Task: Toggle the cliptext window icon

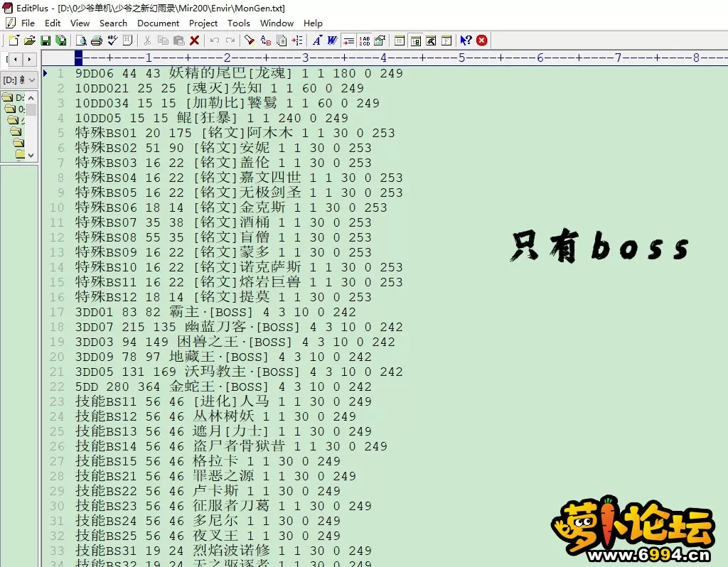Action: (x=400, y=40)
